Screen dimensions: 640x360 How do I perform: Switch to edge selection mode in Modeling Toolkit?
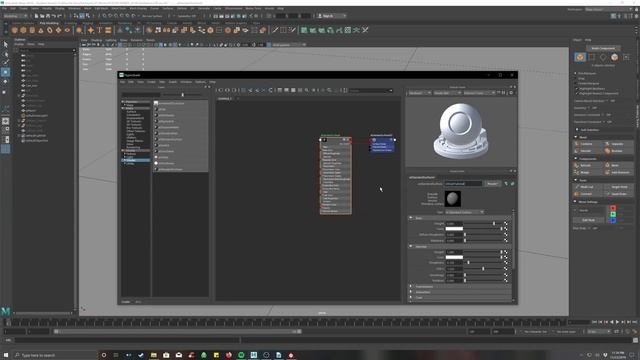(x=603, y=58)
